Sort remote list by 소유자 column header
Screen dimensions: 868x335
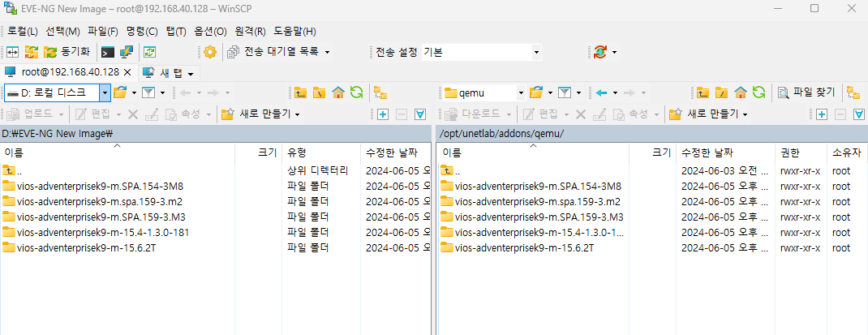click(x=847, y=152)
